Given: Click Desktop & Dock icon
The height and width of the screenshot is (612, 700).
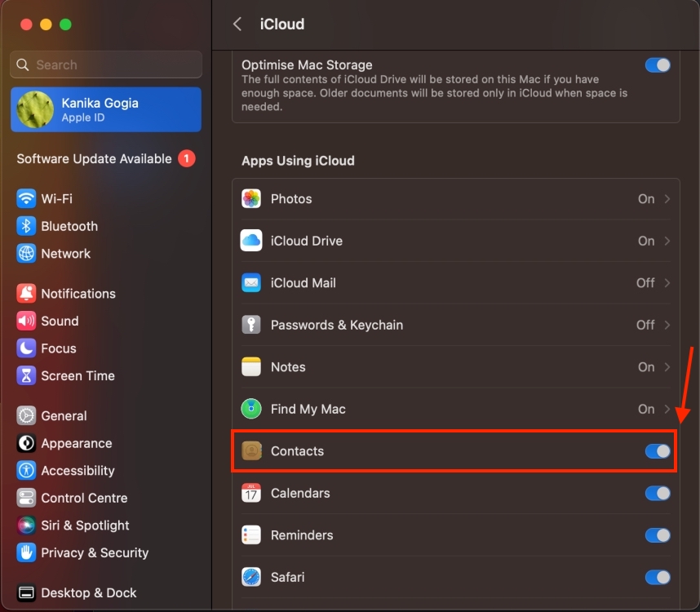Looking at the screenshot, I should point(26,592).
